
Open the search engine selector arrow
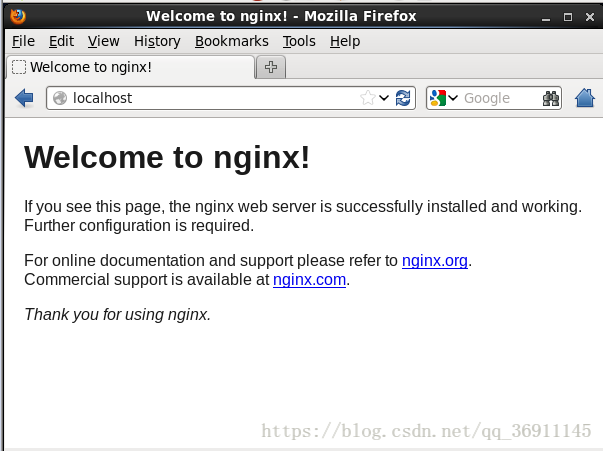[453, 98]
